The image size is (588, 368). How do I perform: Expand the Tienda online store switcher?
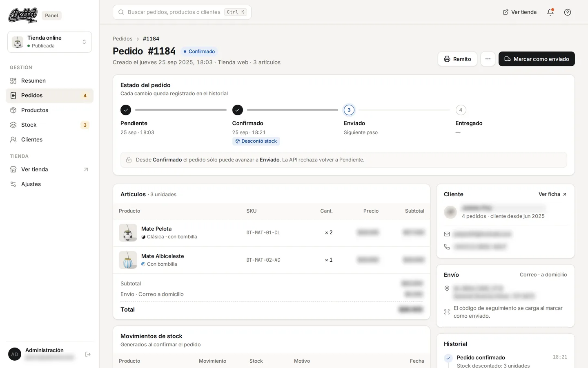pos(49,42)
